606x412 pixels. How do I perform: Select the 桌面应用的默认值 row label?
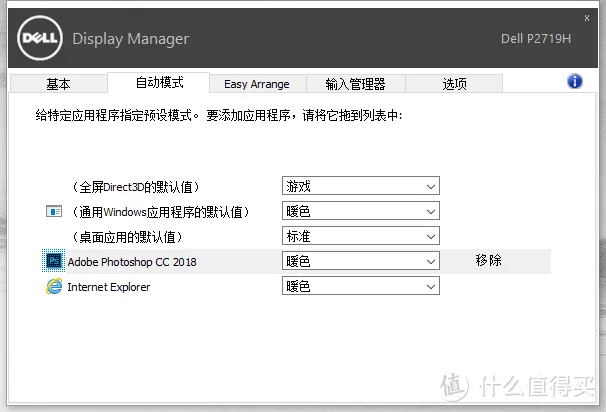pyautogui.click(x=127, y=237)
